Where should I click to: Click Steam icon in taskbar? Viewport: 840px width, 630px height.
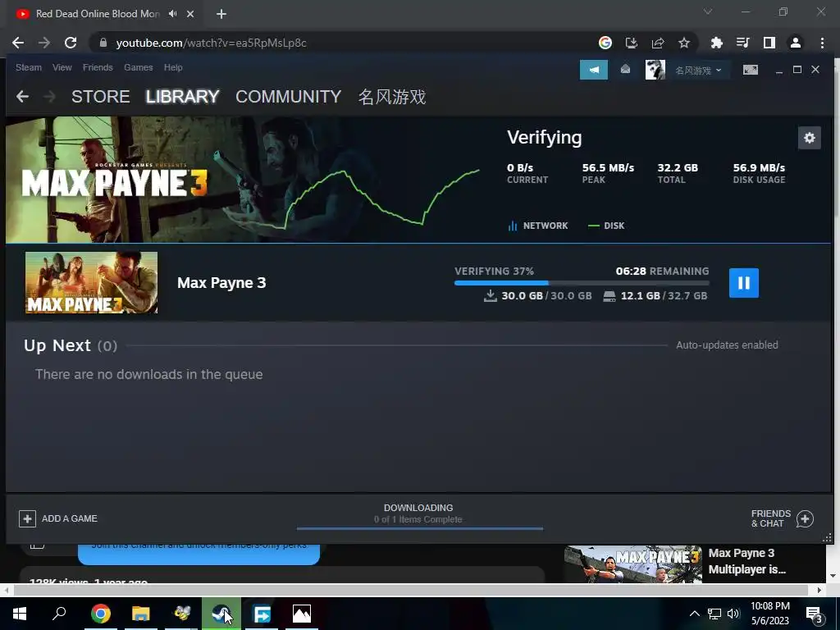221,614
